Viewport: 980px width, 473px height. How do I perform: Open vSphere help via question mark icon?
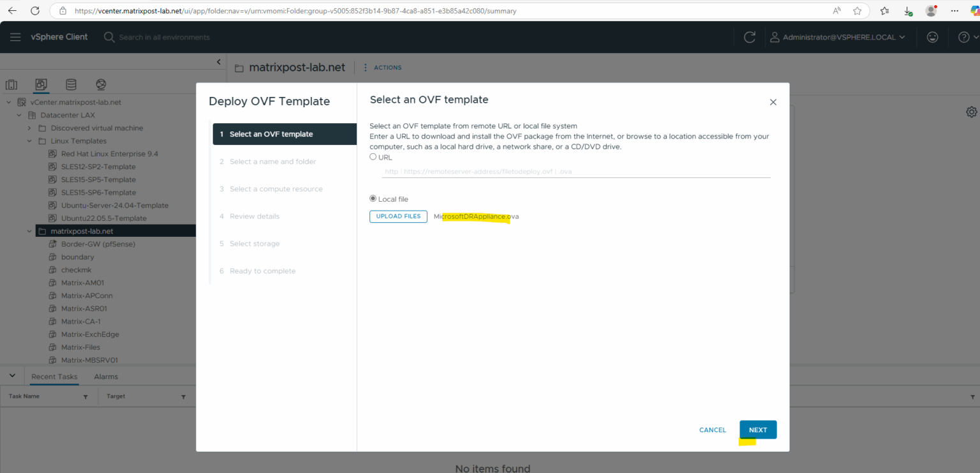coord(963,36)
